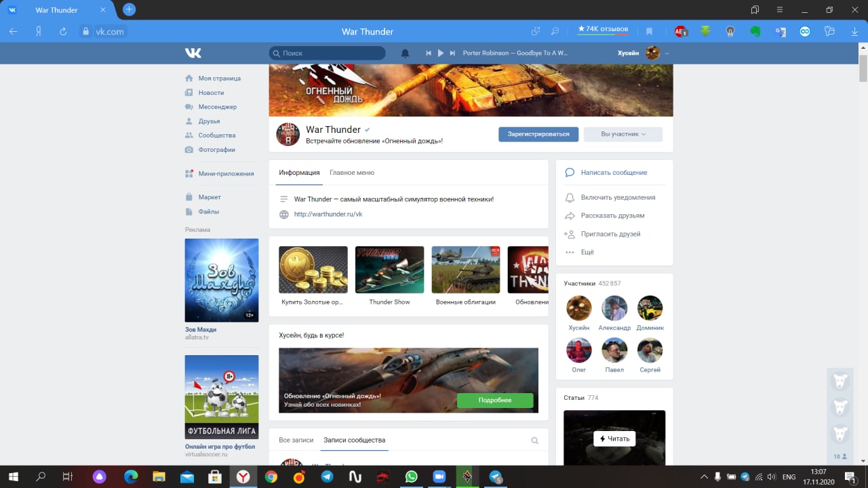
Task: Click the page scrollbar thumb
Action: (x=863, y=68)
